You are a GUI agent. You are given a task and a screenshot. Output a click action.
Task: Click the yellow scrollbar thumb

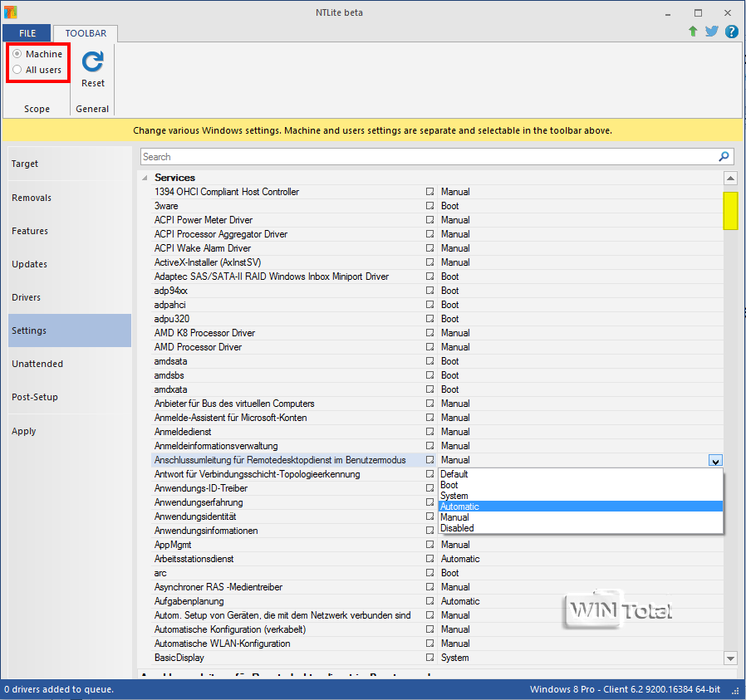pyautogui.click(x=730, y=211)
